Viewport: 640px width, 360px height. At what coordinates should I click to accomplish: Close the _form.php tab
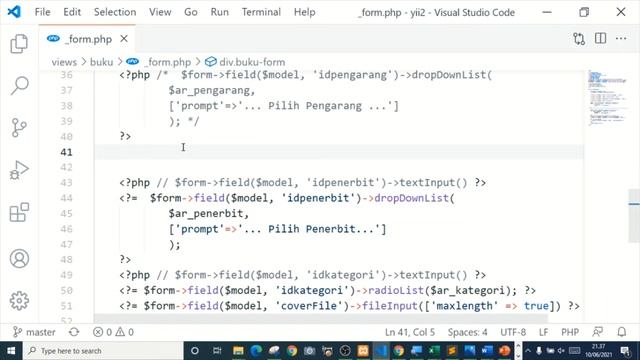124,39
